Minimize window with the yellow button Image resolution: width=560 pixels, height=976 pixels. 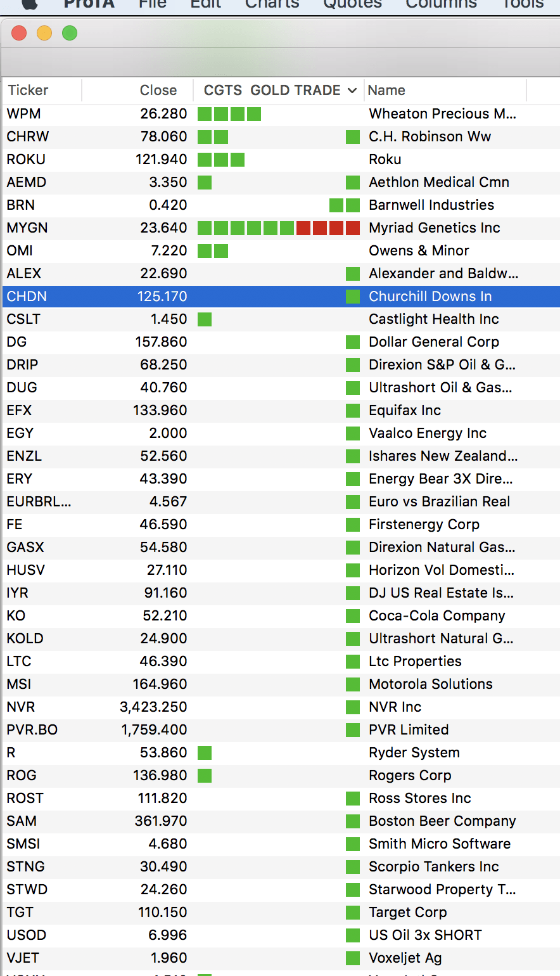44,33
